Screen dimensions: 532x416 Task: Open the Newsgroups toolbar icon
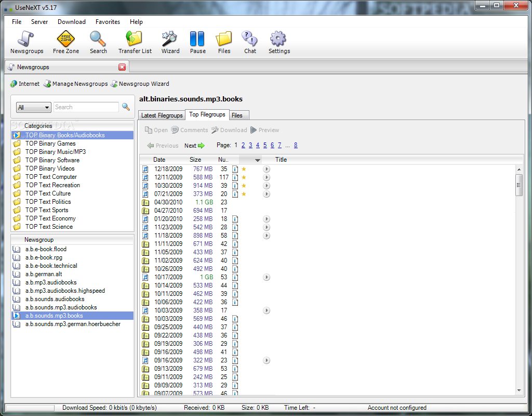pyautogui.click(x=27, y=43)
